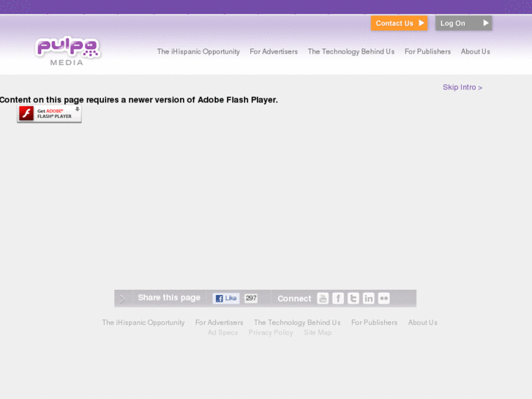This screenshot has width=532, height=399.
Task: Click the Log On button
Action: pyautogui.click(x=463, y=23)
